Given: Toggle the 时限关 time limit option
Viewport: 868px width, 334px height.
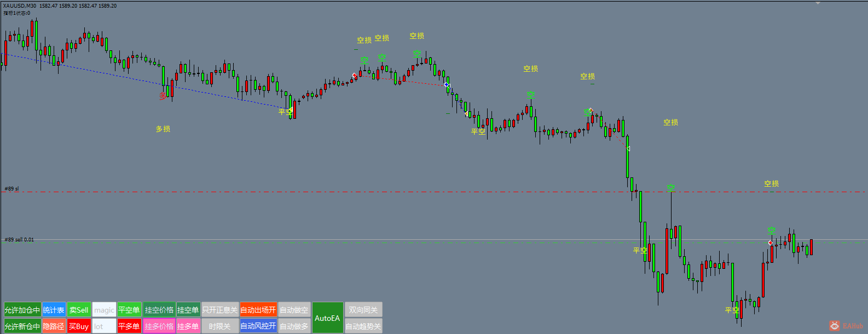Looking at the screenshot, I should tap(220, 326).
